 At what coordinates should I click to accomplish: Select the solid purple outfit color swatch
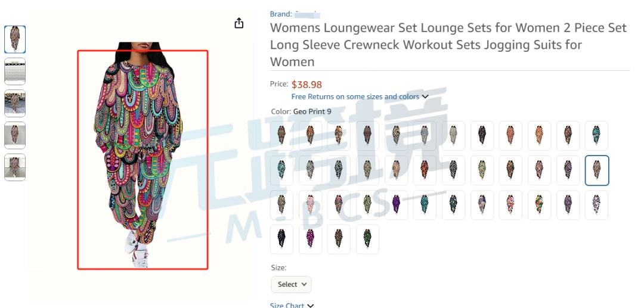point(396,205)
